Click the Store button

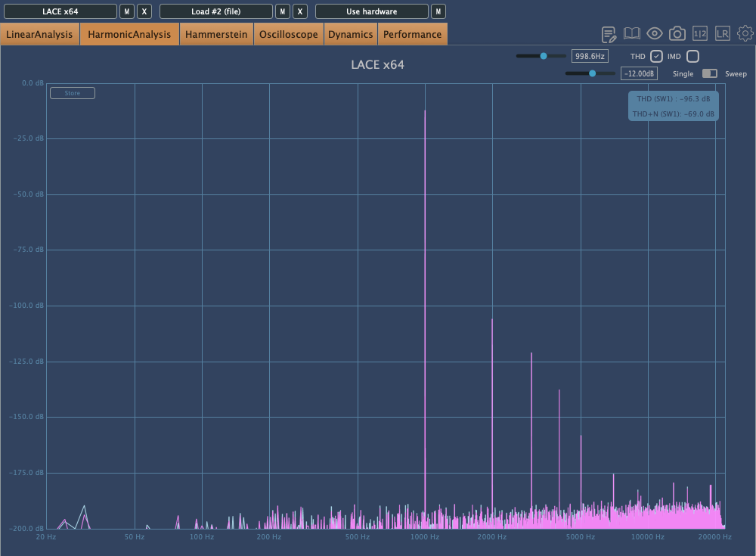(72, 93)
